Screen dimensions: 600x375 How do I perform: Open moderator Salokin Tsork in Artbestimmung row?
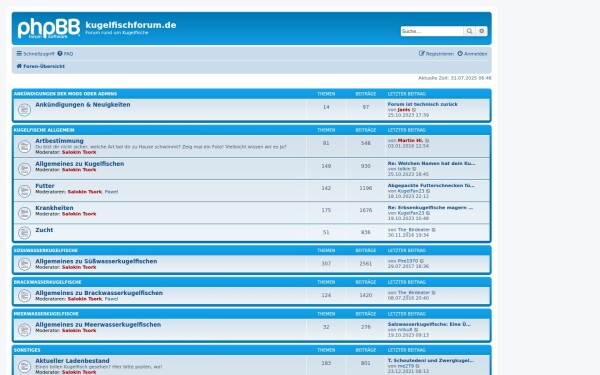[x=79, y=152]
